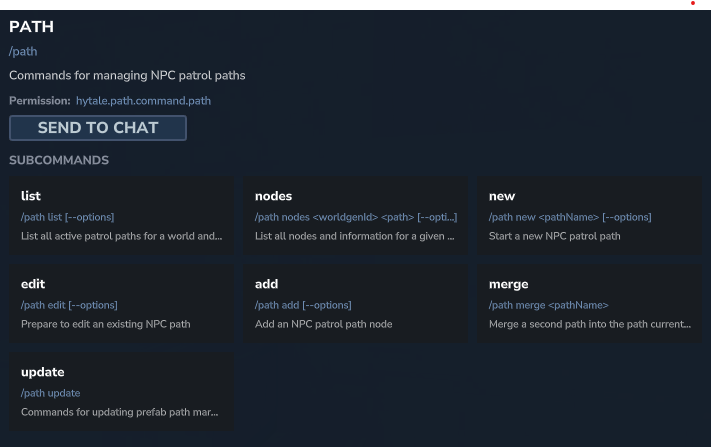711x447 pixels.
Task: Click the SUBCOMMANDS section header
Action: coord(59,160)
